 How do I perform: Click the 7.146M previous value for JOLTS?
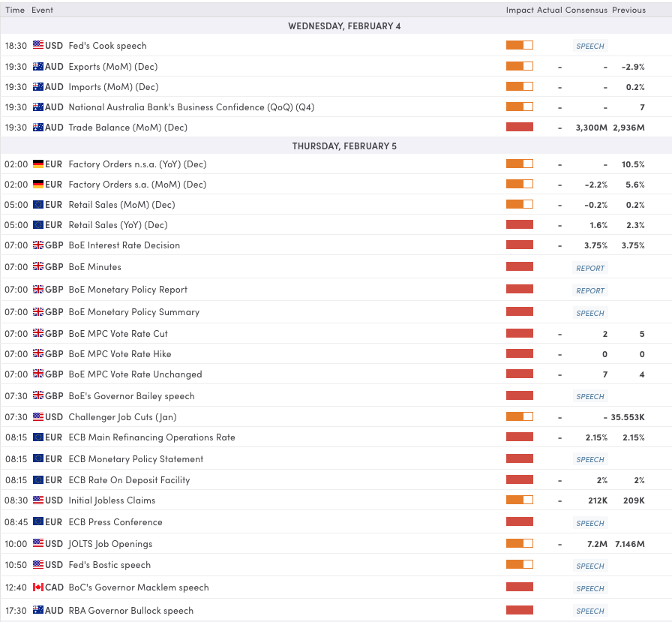coord(629,544)
